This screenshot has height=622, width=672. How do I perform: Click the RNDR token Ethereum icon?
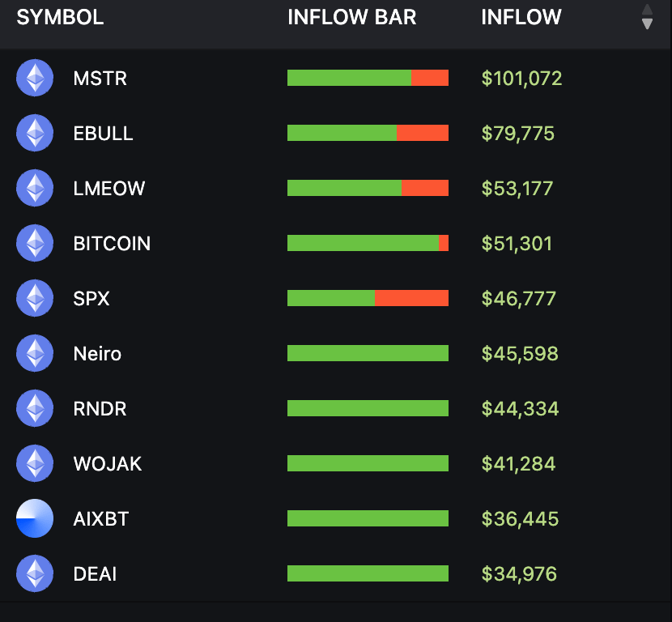pos(35,408)
